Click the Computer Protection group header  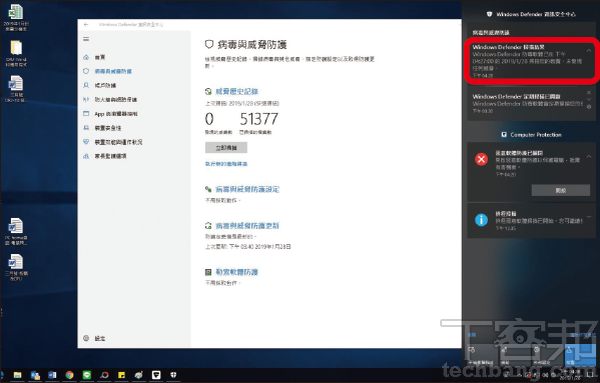[x=531, y=135]
